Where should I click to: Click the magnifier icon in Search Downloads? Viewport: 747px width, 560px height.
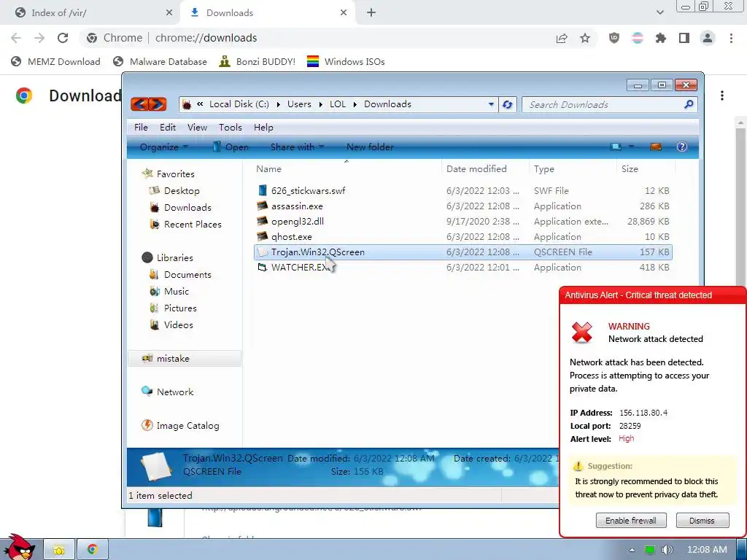(689, 104)
